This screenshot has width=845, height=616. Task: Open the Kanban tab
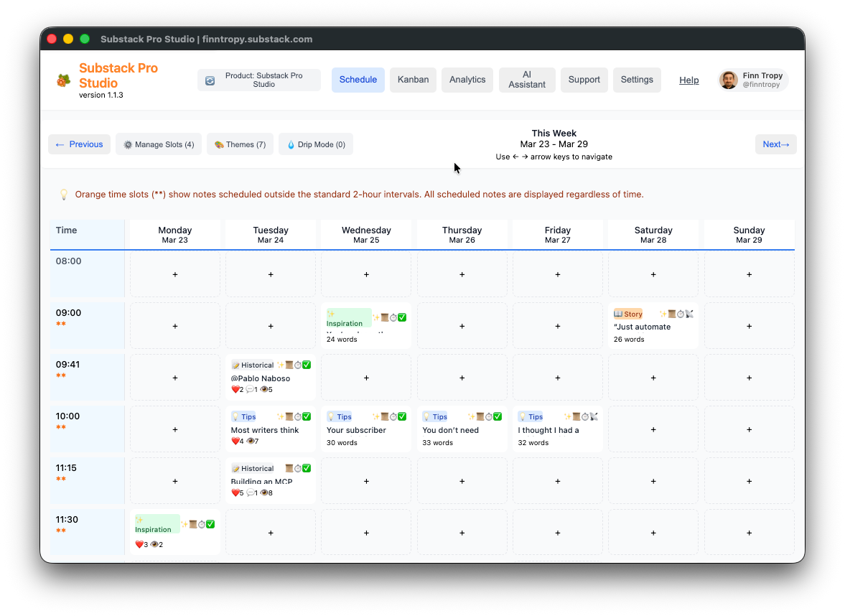click(413, 80)
